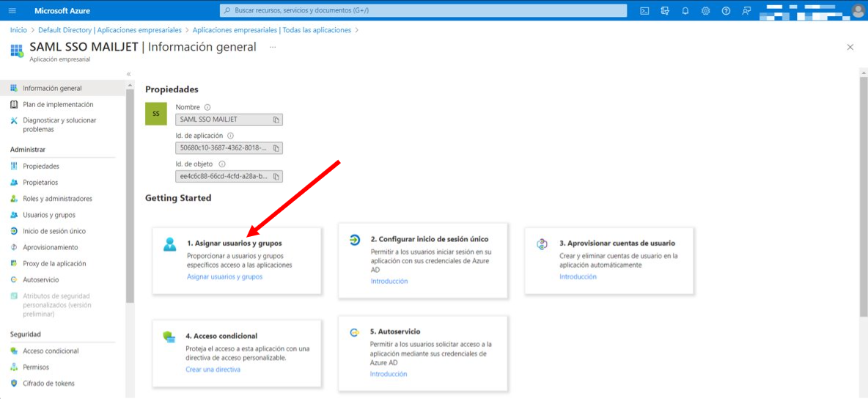Click the Configurar inicio de sesión único card icon
The height and width of the screenshot is (399, 868).
(x=354, y=240)
